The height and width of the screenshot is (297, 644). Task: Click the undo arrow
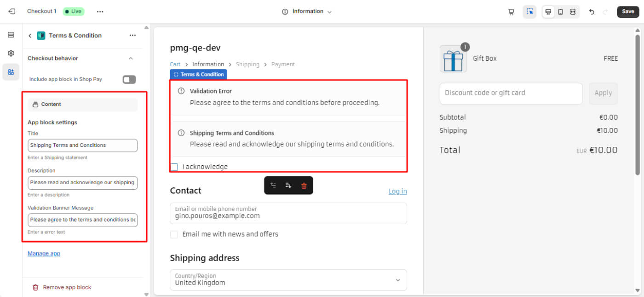pos(592,12)
